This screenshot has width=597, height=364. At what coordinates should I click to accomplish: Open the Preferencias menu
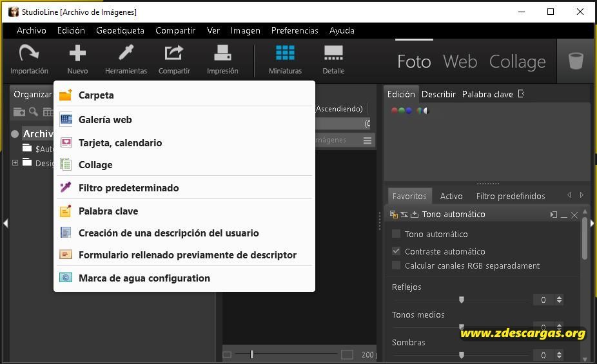pos(295,30)
